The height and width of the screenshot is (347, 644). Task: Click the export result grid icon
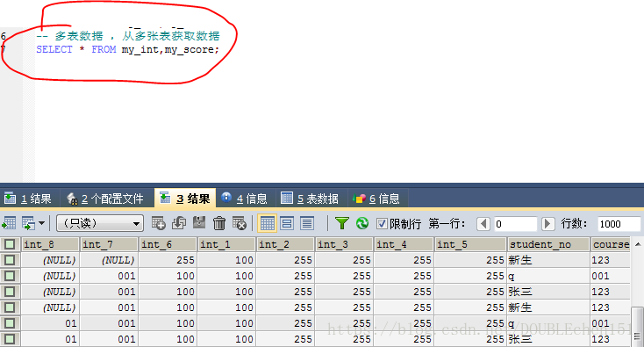(9, 224)
